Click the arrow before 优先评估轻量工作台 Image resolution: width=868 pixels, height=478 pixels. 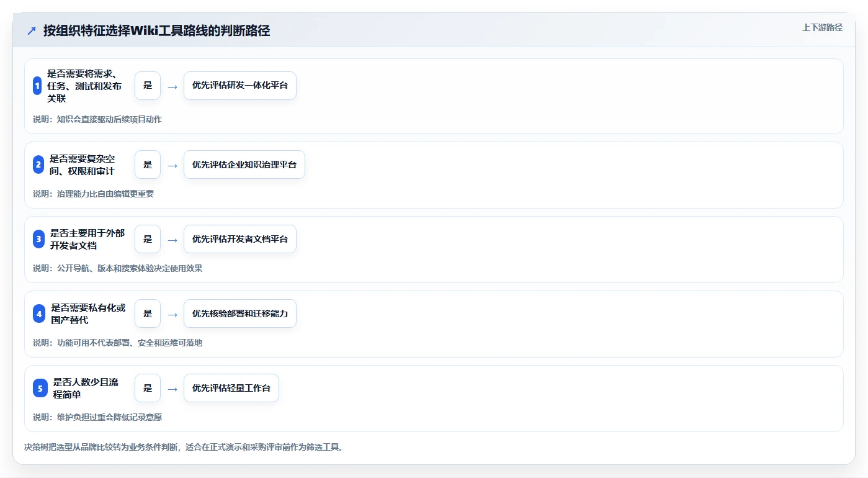[x=172, y=389]
